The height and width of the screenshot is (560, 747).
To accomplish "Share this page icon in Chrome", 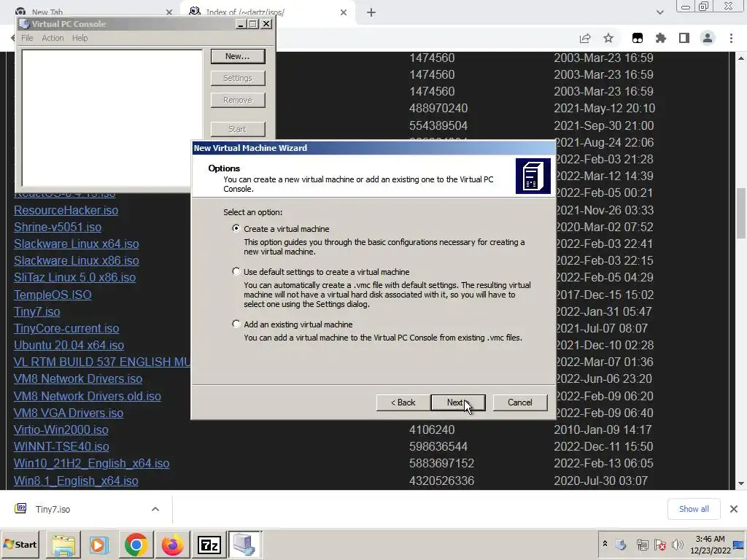I will point(585,38).
